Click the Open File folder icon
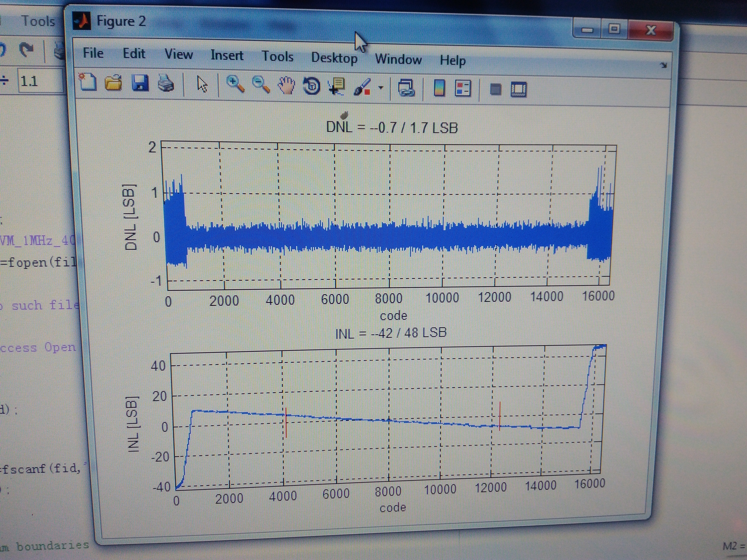 coord(113,82)
